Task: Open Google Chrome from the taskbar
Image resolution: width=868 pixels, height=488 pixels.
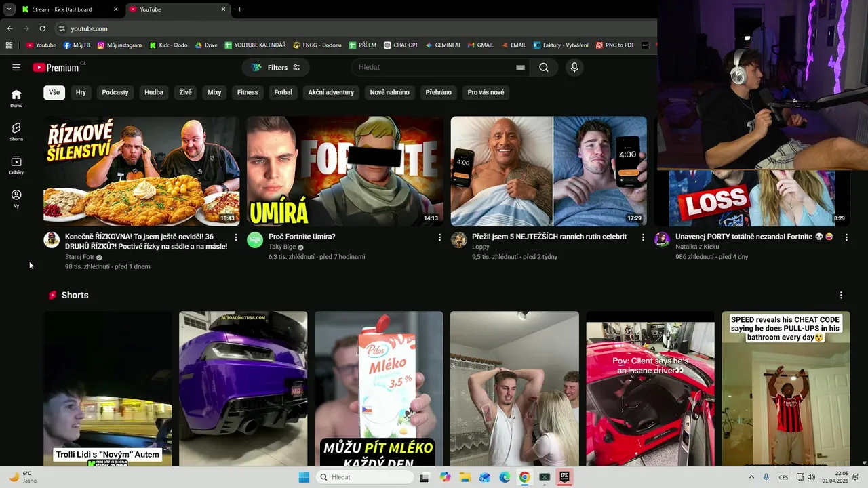Action: click(x=524, y=477)
